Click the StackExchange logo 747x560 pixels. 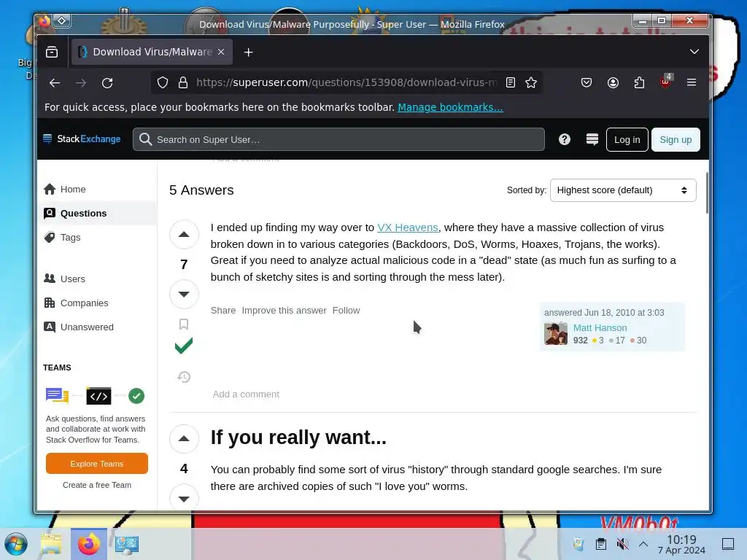coord(82,139)
